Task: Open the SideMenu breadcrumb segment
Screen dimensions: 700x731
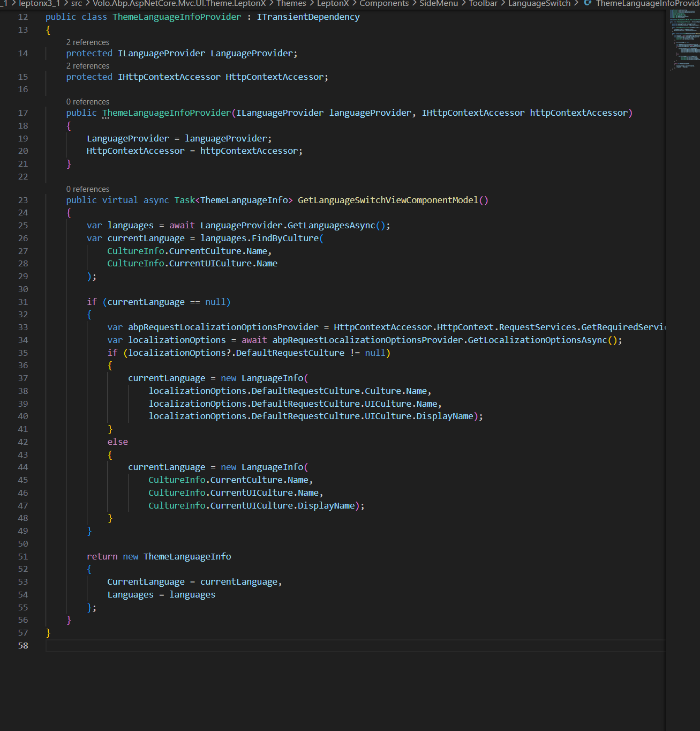Action: pyautogui.click(x=438, y=4)
